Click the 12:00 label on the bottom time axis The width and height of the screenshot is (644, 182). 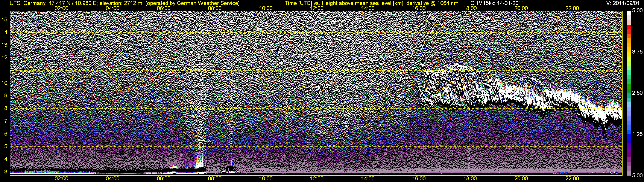click(x=317, y=179)
